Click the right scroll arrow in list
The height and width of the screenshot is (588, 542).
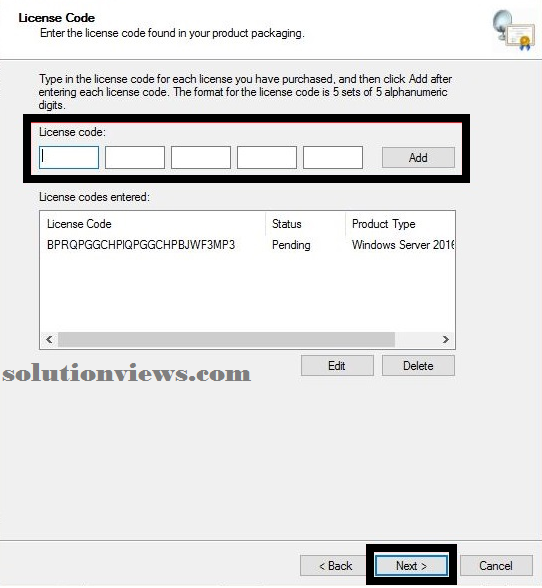[x=446, y=339]
